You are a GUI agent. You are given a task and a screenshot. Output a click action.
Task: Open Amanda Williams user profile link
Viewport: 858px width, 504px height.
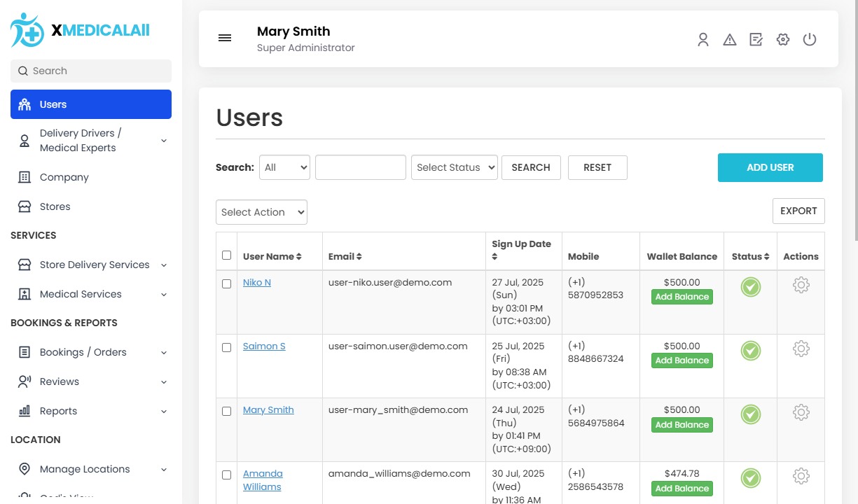coord(263,479)
